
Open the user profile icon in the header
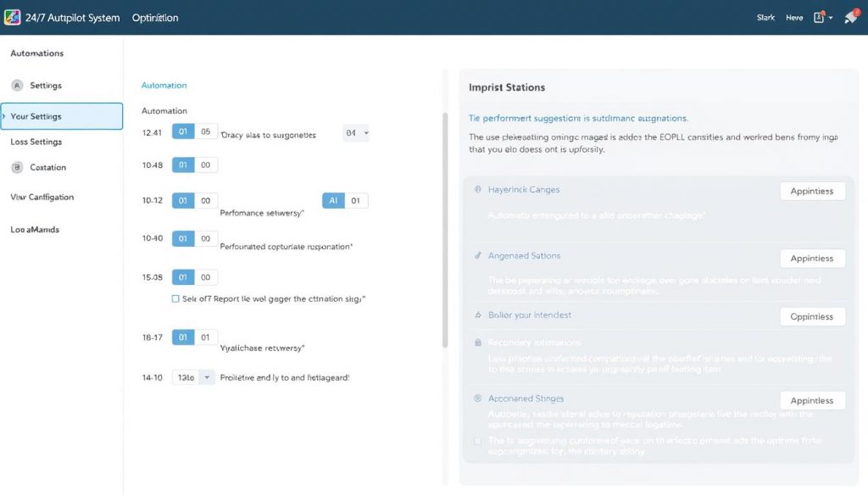pyautogui.click(x=820, y=17)
